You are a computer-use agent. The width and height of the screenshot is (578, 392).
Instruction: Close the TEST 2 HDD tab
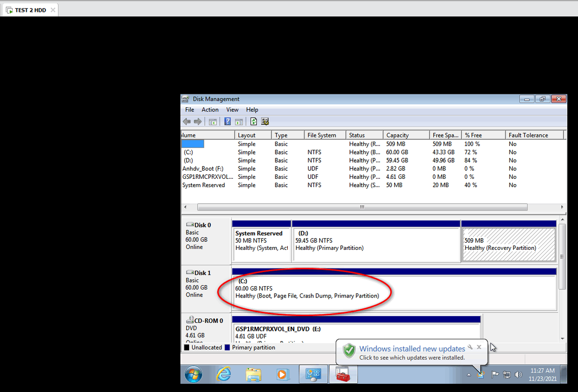tap(53, 10)
